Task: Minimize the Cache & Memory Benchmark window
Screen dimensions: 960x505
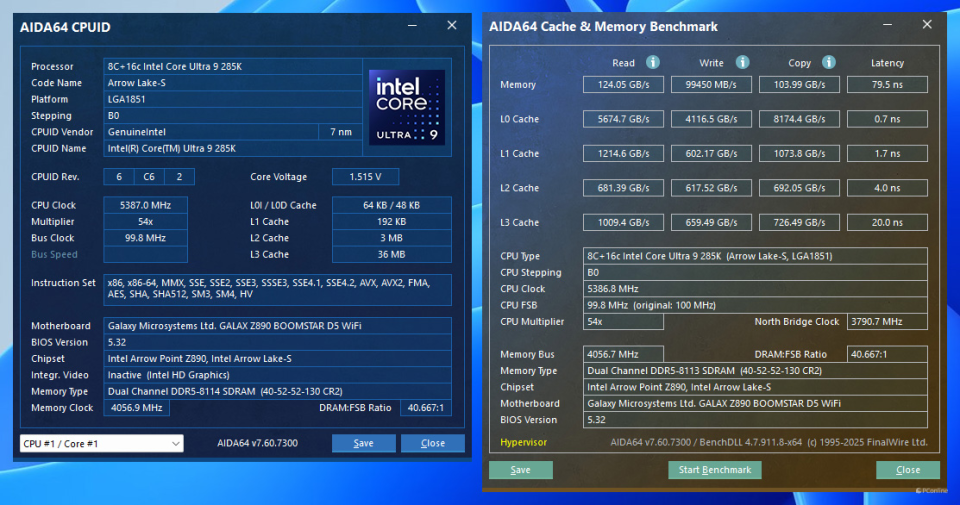Action: coord(887,24)
